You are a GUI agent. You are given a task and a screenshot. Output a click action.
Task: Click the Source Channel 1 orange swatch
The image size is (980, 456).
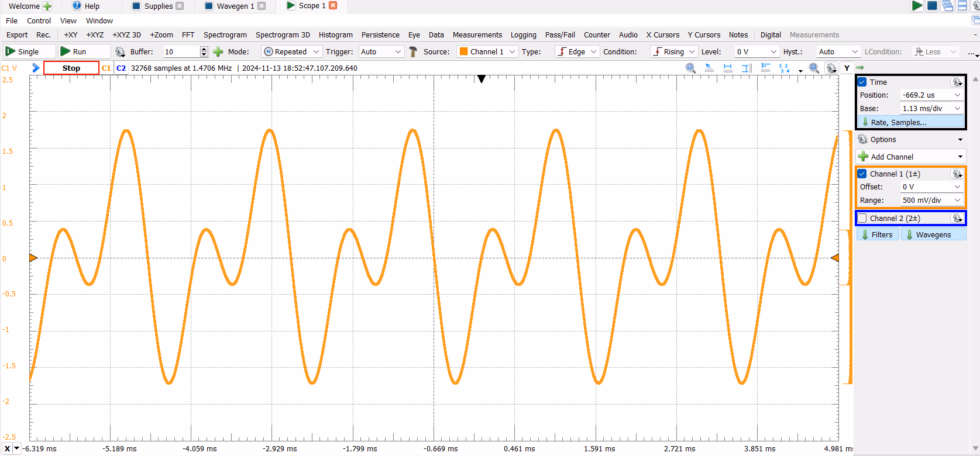pos(464,51)
